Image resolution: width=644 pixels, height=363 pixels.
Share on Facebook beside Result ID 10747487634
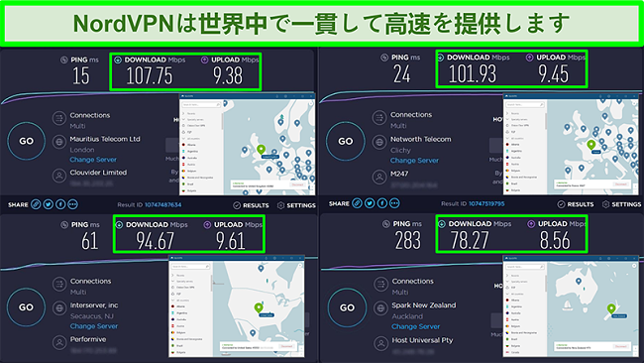(x=60, y=204)
